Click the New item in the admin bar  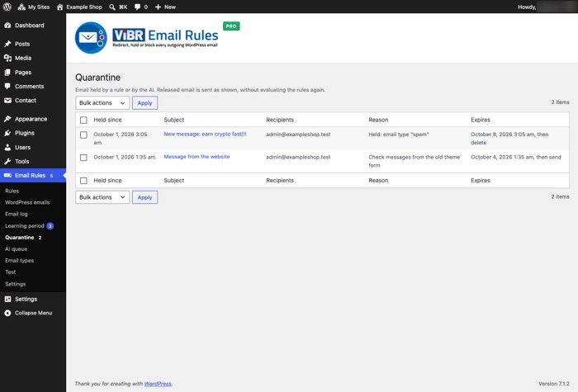click(165, 7)
